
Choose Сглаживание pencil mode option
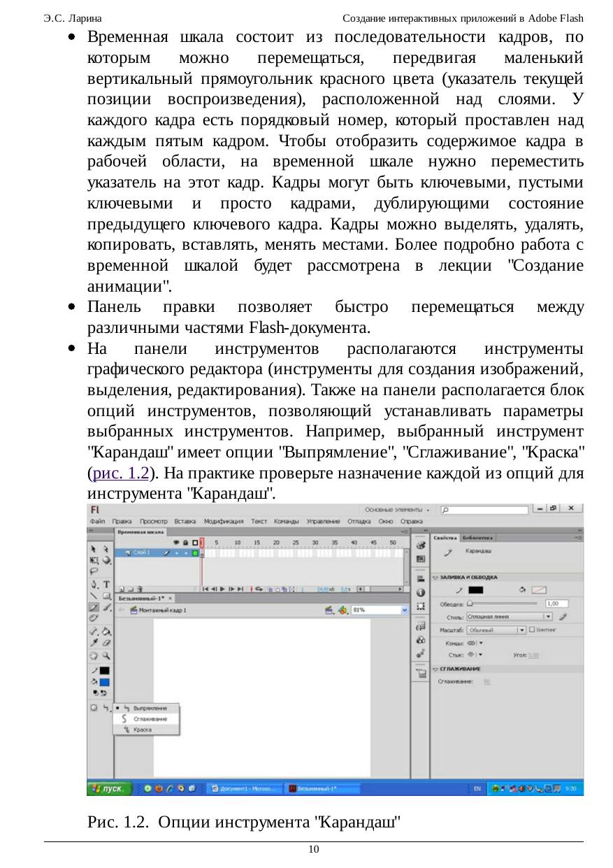click(149, 718)
